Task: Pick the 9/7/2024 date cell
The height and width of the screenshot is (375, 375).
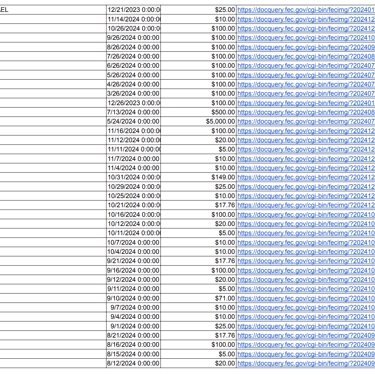Action: tap(133, 308)
